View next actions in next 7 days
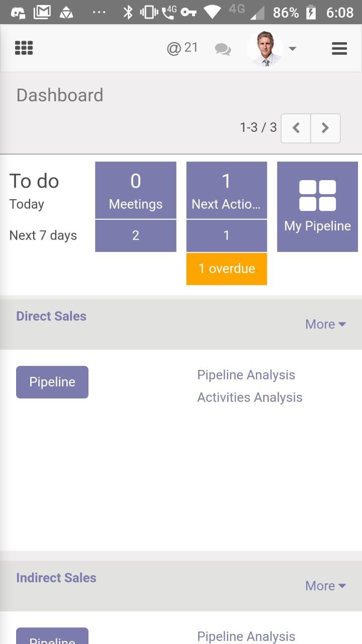The image size is (362, 644). click(226, 235)
